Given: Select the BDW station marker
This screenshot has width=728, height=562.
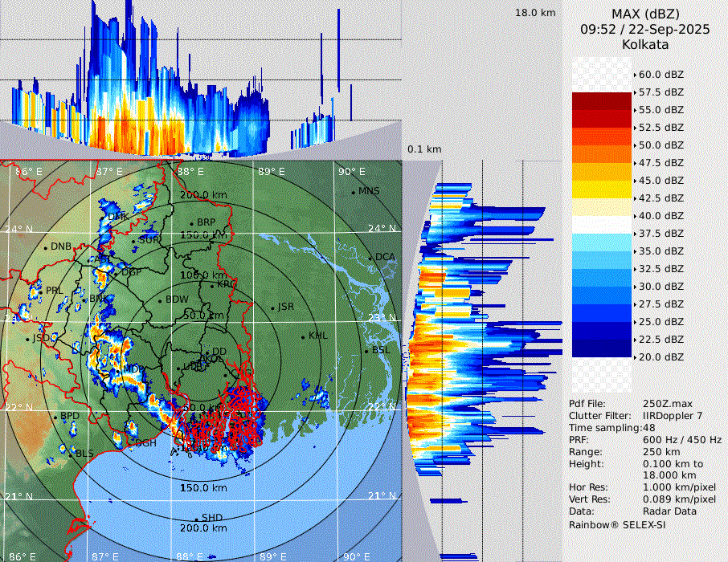Looking at the screenshot, I should pos(161,300).
